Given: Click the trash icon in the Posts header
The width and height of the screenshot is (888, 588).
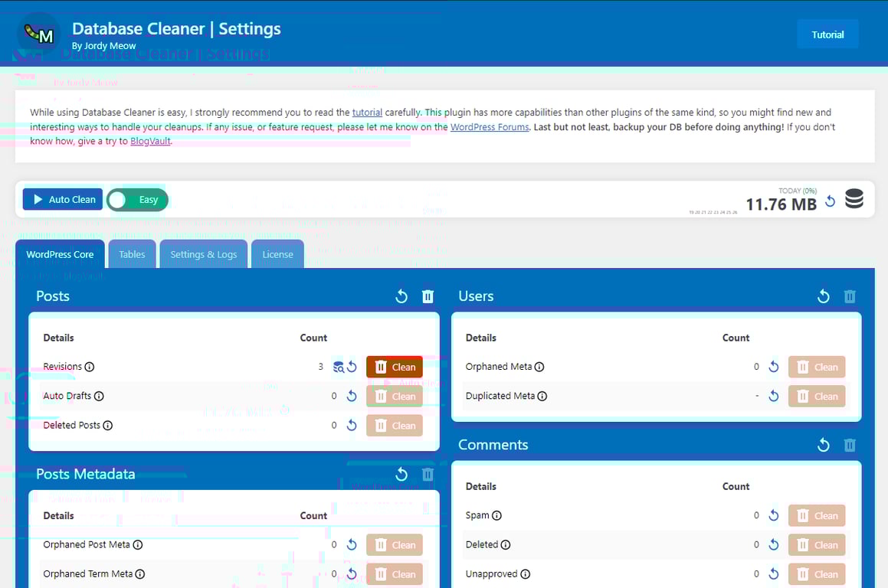Looking at the screenshot, I should 428,296.
